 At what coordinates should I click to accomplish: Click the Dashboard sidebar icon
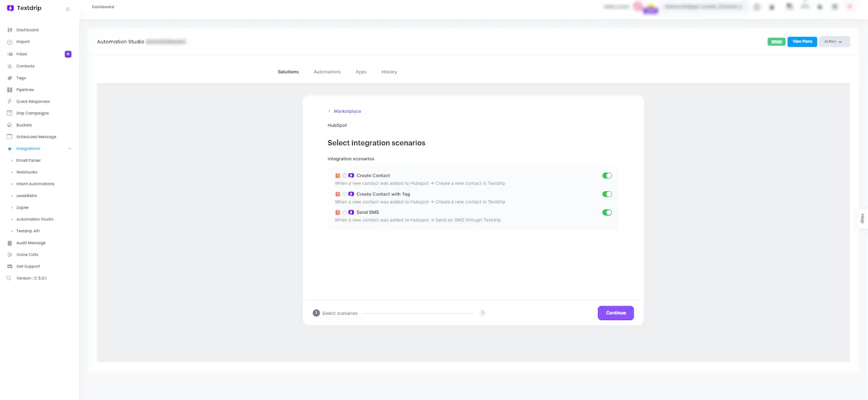10,30
